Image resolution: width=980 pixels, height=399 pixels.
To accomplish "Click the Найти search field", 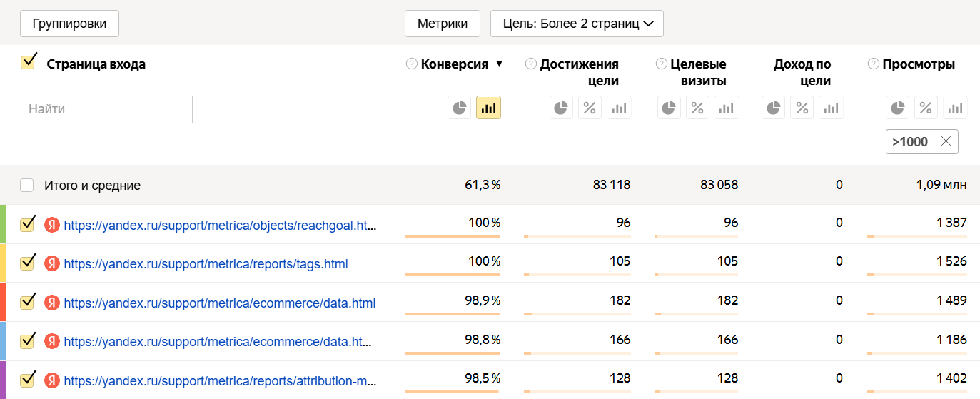I will click(x=106, y=109).
